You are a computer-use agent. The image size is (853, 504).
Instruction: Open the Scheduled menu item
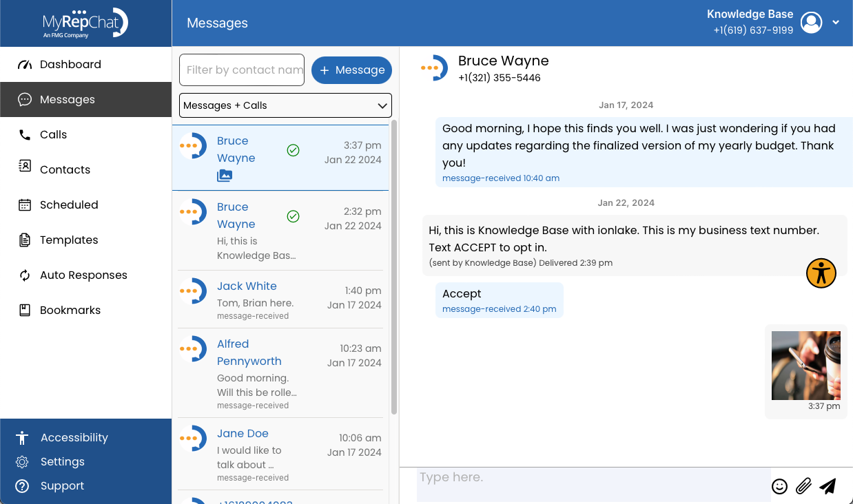(x=85, y=205)
